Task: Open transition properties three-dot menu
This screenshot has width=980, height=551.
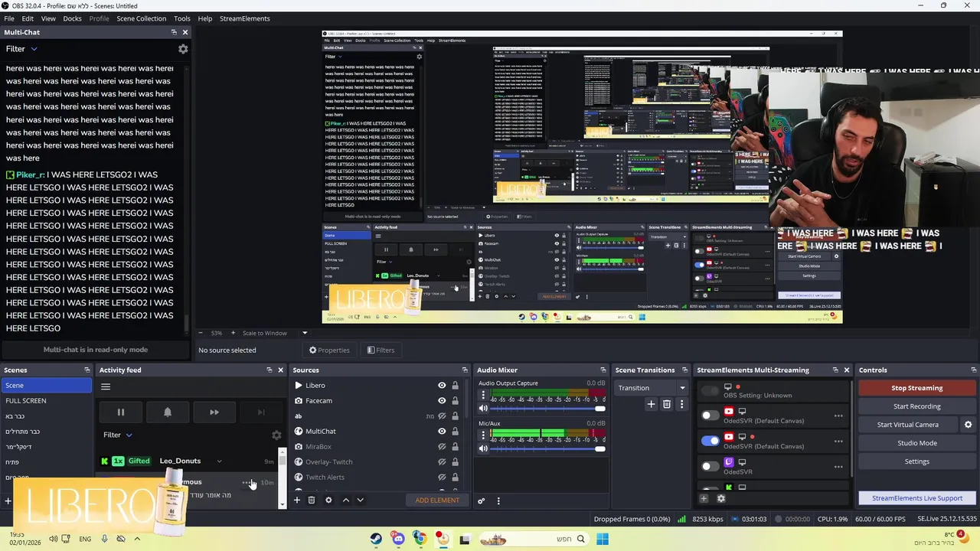Action: 681,404
